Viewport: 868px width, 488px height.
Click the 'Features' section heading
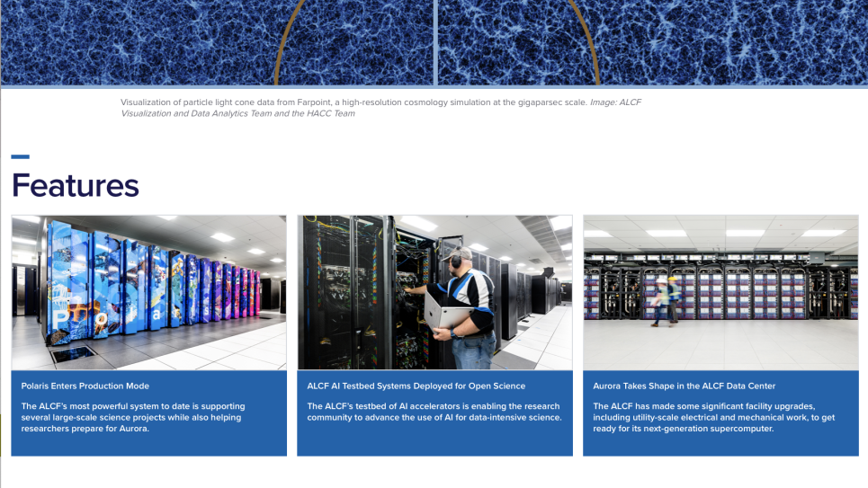pyautogui.click(x=76, y=185)
